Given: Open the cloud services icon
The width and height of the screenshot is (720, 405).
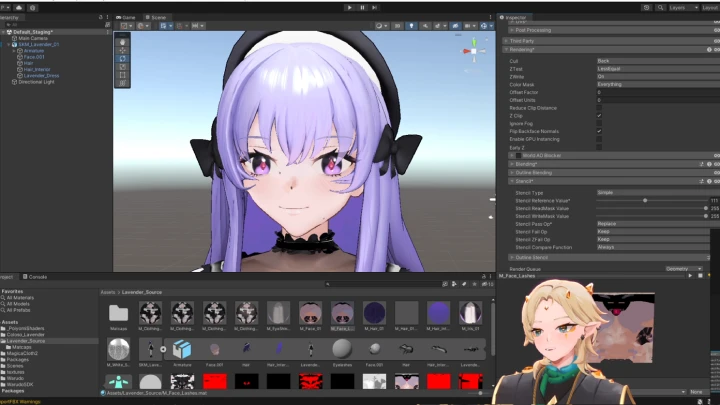Looking at the screenshot, I should 19,7.
